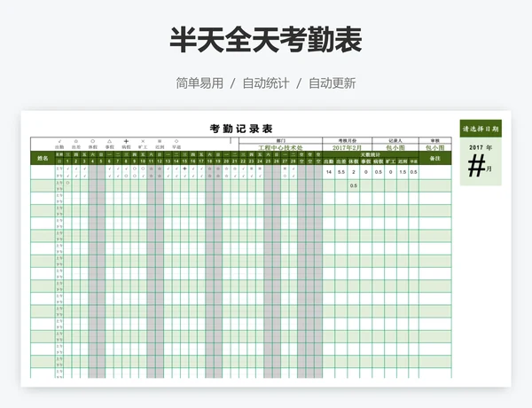Select the 休假 total value 2 in first row
The width and height of the screenshot is (532, 408).
point(354,172)
